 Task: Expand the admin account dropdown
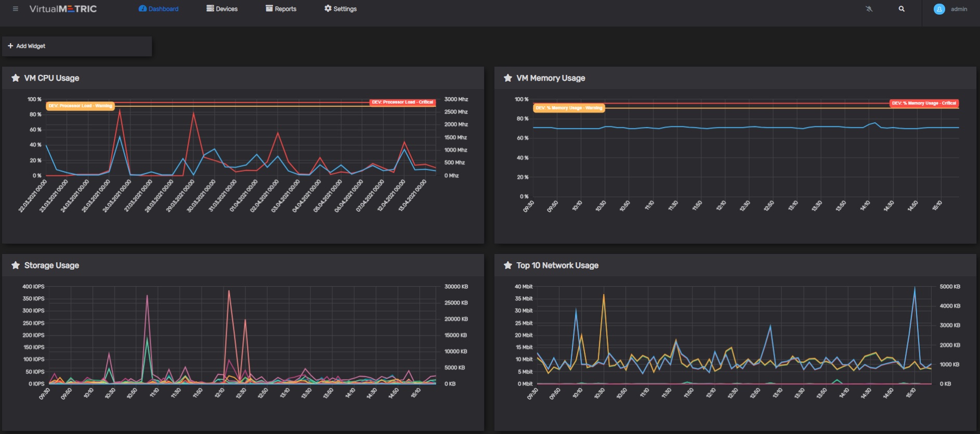coord(959,9)
